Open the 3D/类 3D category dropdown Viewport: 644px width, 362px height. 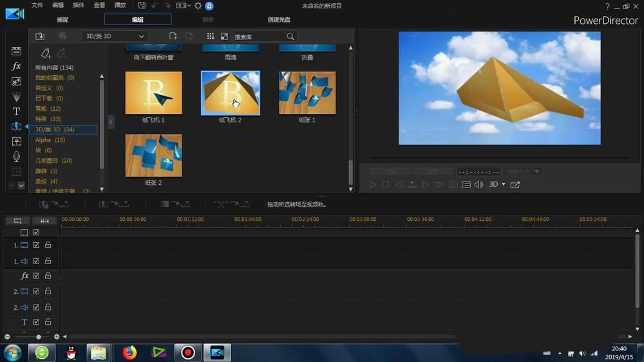coord(115,36)
